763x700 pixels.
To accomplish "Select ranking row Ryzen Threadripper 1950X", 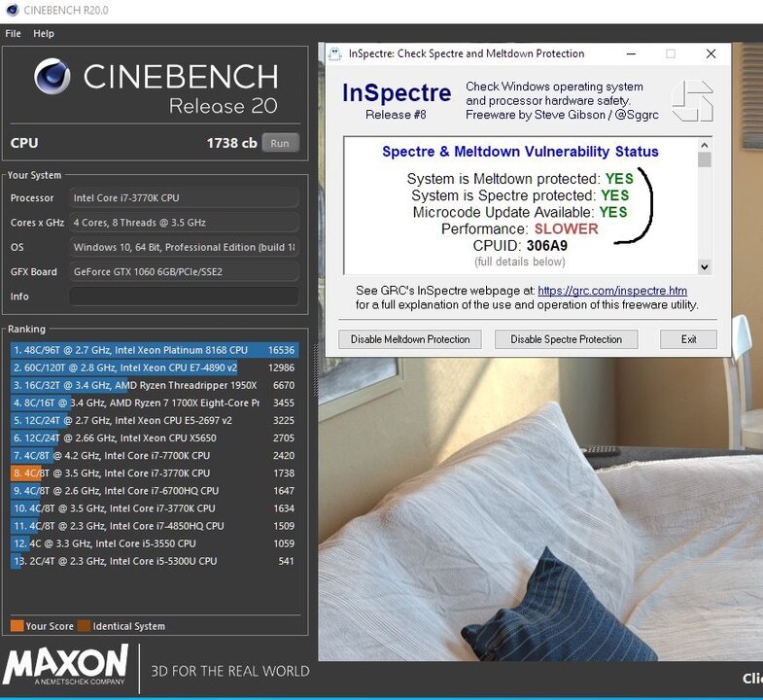I will tap(155, 385).
